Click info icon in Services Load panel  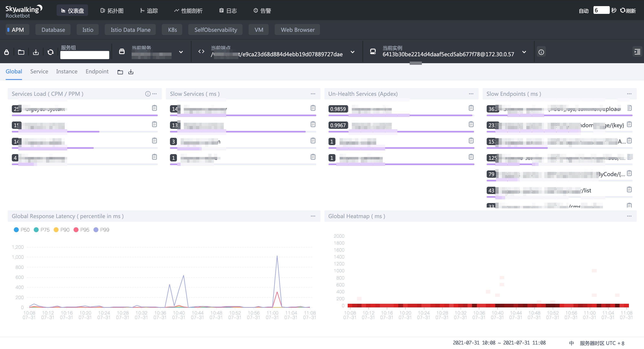pyautogui.click(x=148, y=94)
